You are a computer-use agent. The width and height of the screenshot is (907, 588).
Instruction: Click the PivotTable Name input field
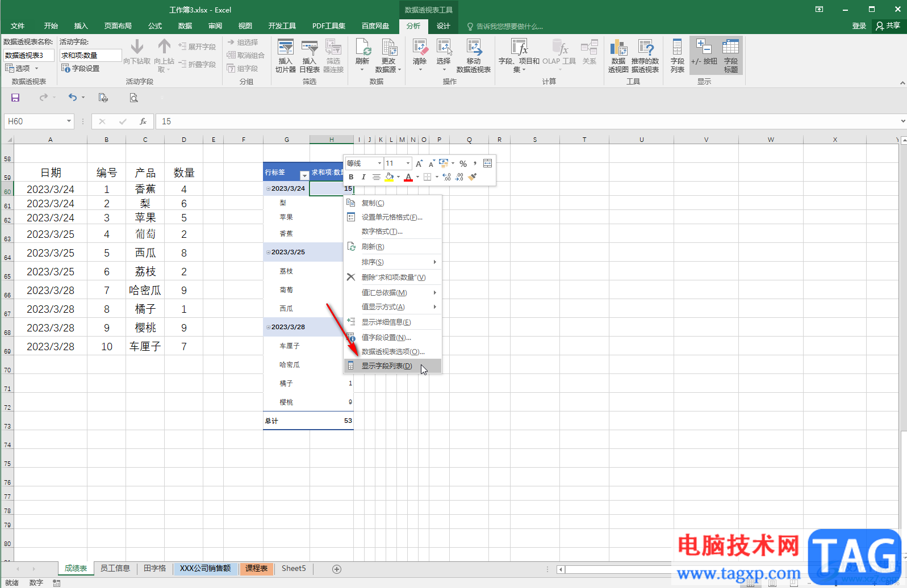click(29, 55)
